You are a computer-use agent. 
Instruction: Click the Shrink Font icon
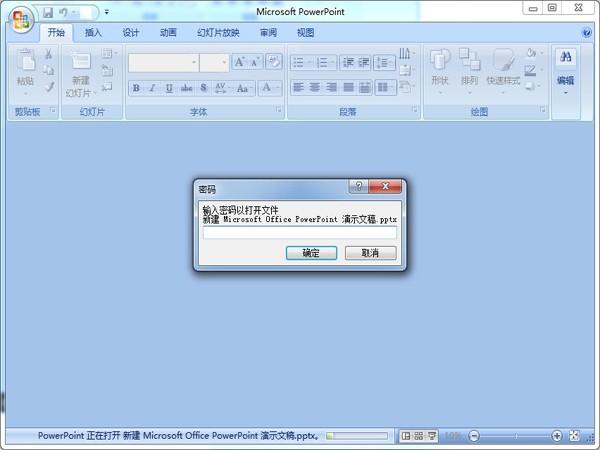pos(255,62)
